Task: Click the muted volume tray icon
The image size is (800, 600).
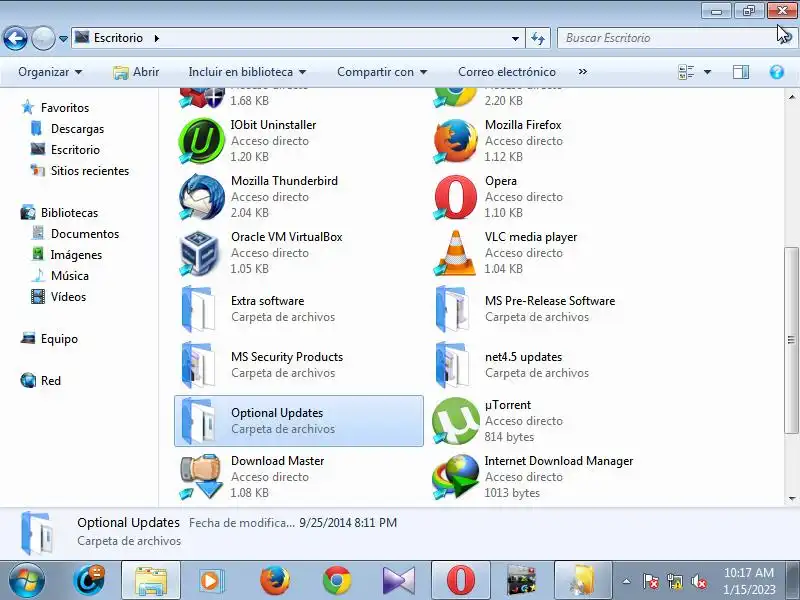Action: tap(698, 581)
